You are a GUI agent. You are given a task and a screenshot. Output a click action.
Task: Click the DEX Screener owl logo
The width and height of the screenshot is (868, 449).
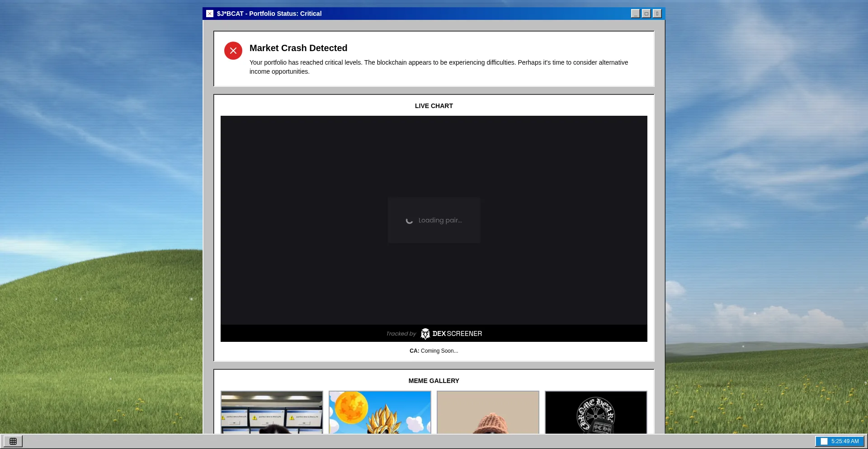coord(425,334)
